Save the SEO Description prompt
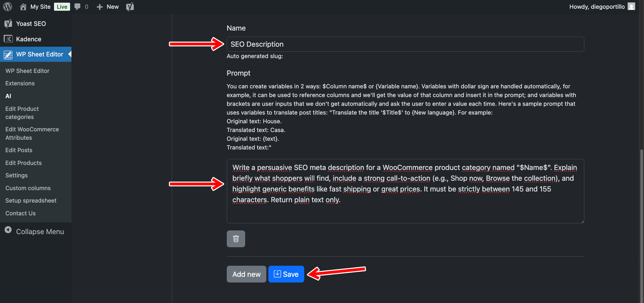The image size is (644, 303). pos(286,274)
